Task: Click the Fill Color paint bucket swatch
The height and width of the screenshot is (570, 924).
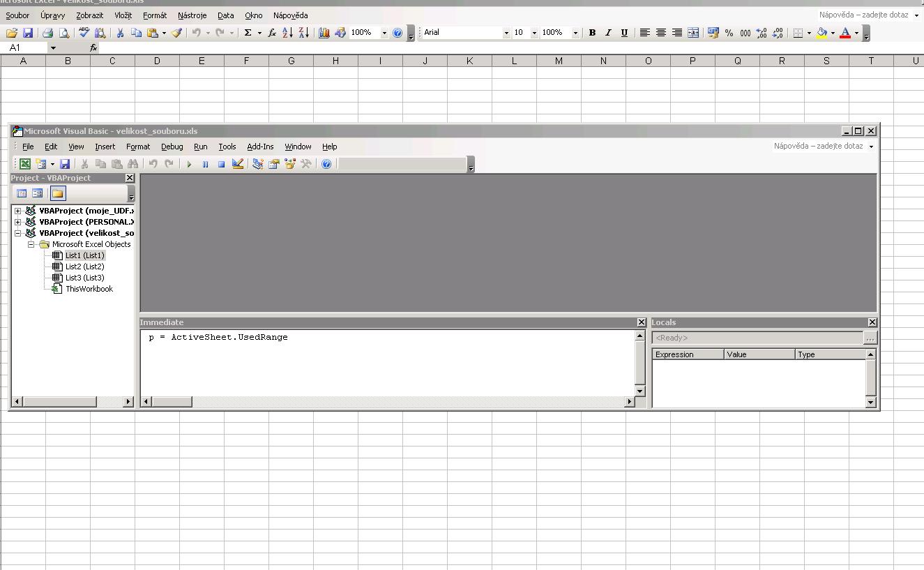Action: [x=821, y=33]
